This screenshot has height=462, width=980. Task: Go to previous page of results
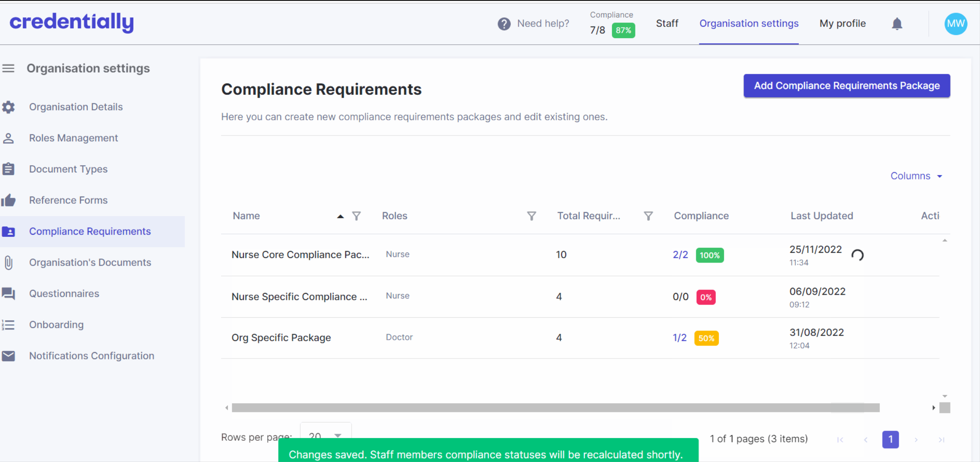866,440
